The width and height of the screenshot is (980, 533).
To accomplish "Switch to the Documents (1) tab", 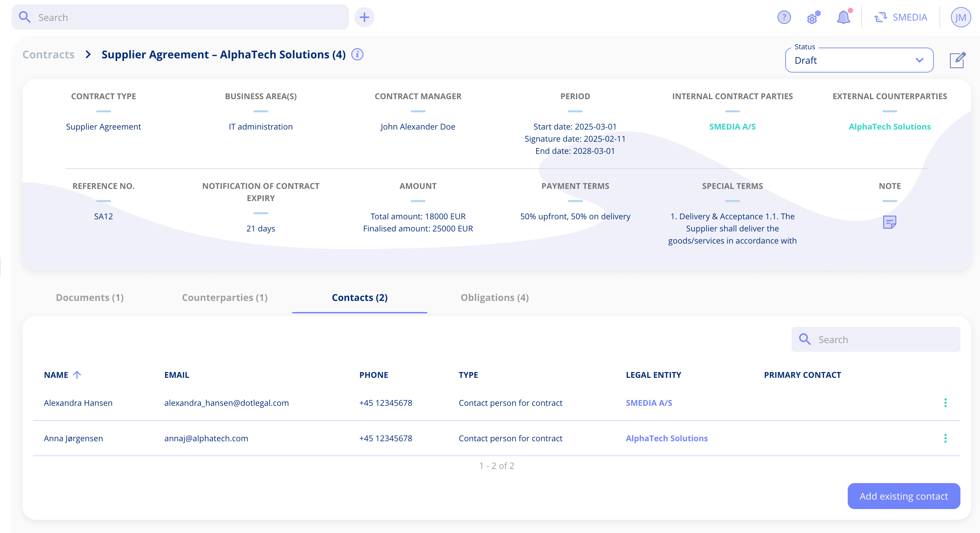I will (x=90, y=297).
